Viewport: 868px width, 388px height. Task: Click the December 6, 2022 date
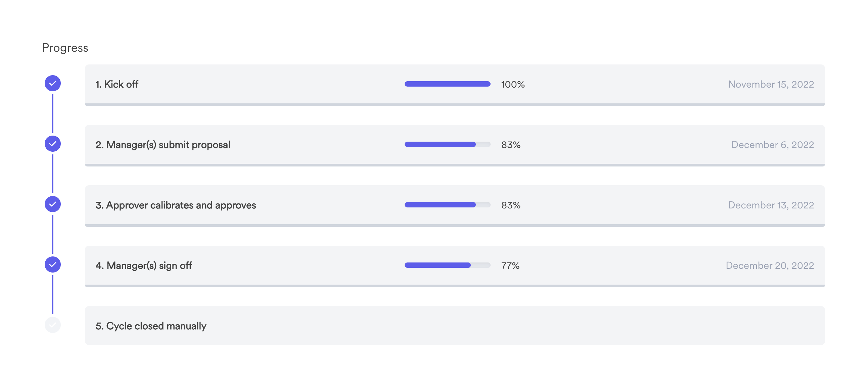[772, 145]
